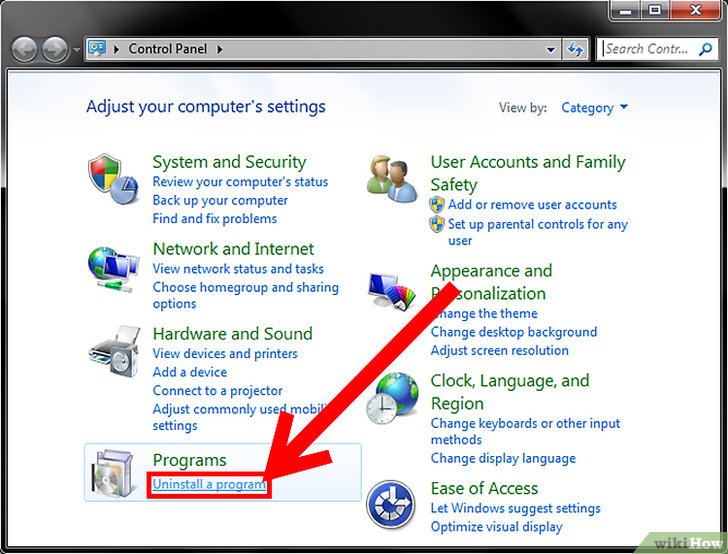Open the System and Security shield icon
The image size is (728, 554).
point(113,179)
